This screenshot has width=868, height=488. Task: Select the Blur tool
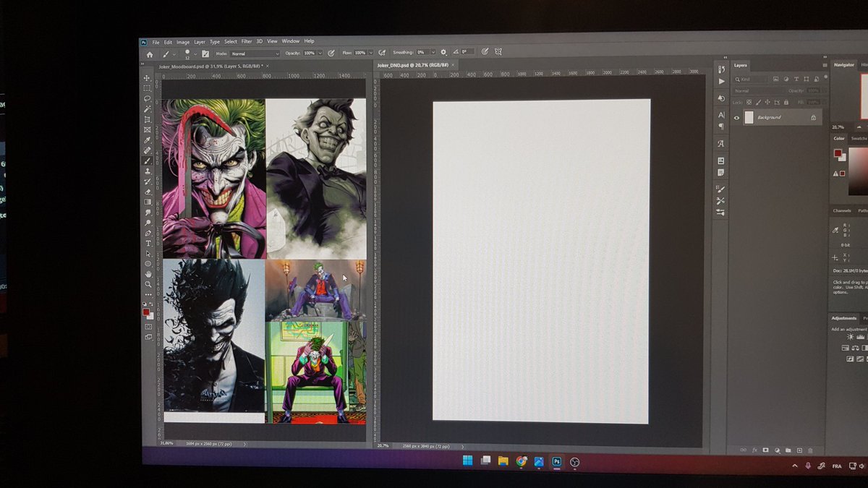[x=148, y=213]
